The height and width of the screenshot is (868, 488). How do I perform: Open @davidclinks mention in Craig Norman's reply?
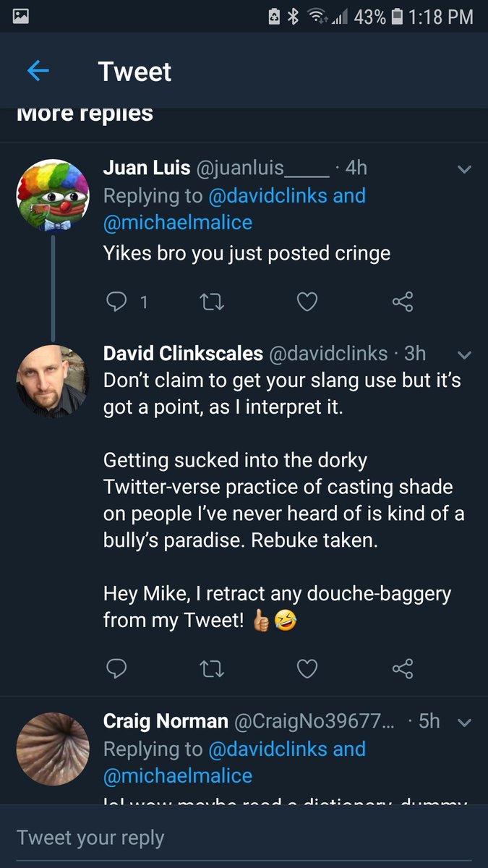(x=267, y=749)
